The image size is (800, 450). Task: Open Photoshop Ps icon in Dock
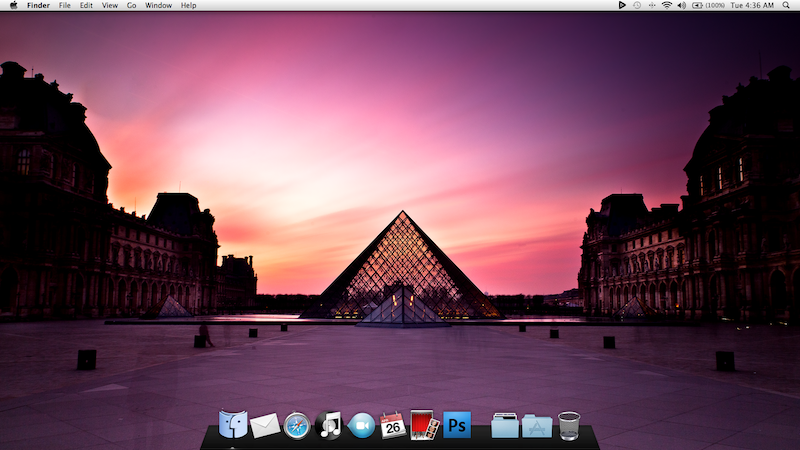[x=457, y=425]
